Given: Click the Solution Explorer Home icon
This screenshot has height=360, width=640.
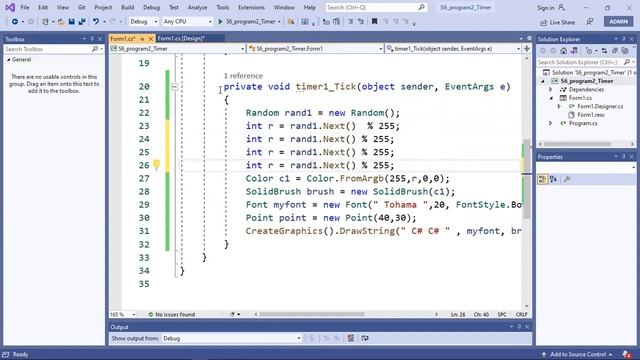Looking at the screenshot, I should coord(564,51).
